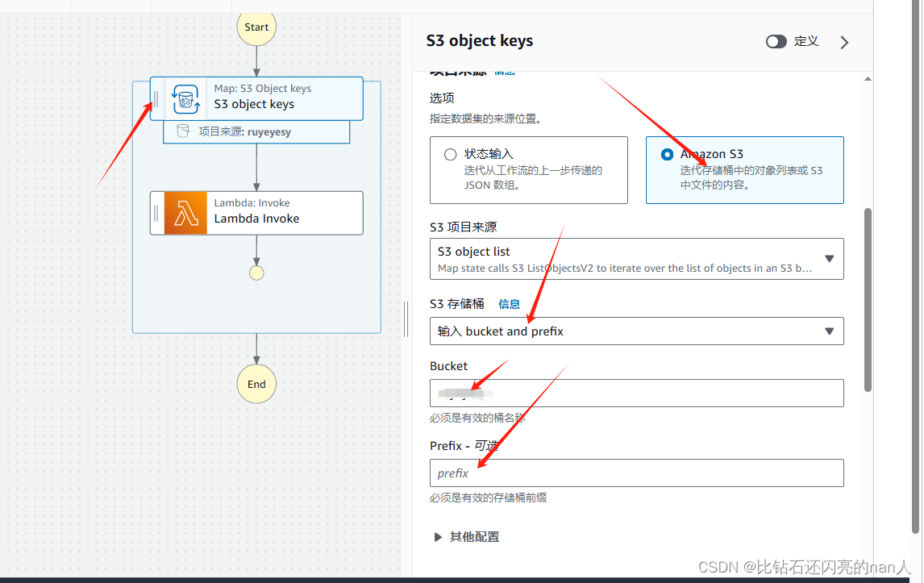Open the S3 存储桶 dropdown
Screen dimensions: 924x583
pyautogui.click(x=636, y=331)
